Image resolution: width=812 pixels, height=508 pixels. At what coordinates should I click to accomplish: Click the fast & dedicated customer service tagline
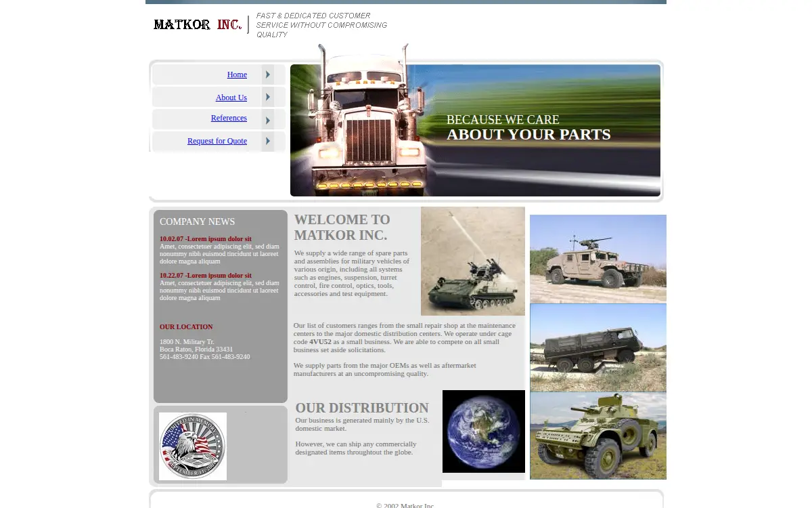(x=321, y=25)
